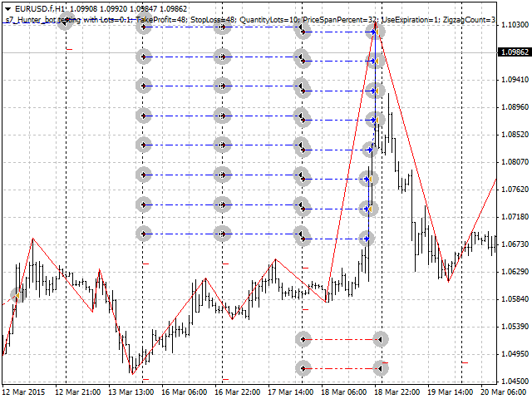Viewport: 532px width, 399px height.
Task: Click time axis label 12 Mar 21:00
Action: [x=77, y=392]
